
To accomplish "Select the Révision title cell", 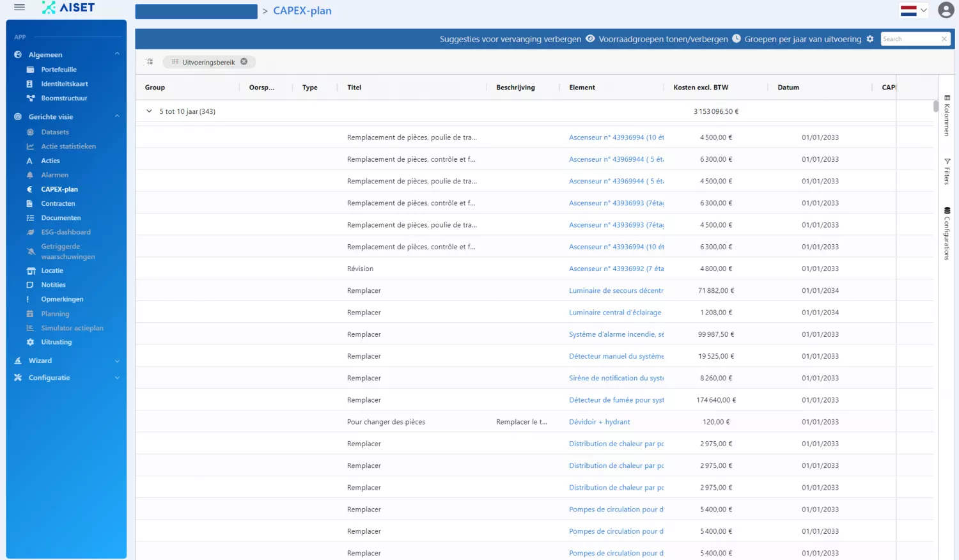I will point(360,268).
